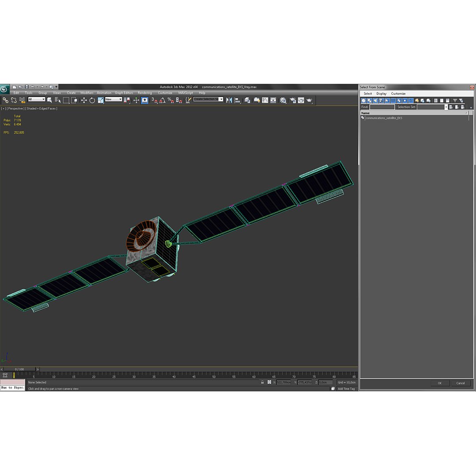
Task: Open the Display menu in Select From Scene
Action: pyautogui.click(x=381, y=93)
